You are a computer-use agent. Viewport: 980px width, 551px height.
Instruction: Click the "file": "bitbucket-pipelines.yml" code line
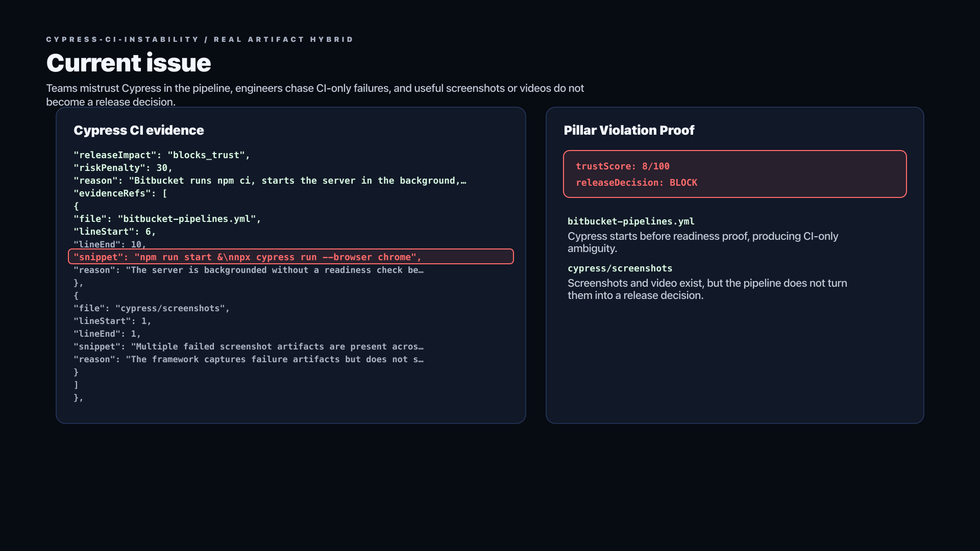click(x=167, y=219)
